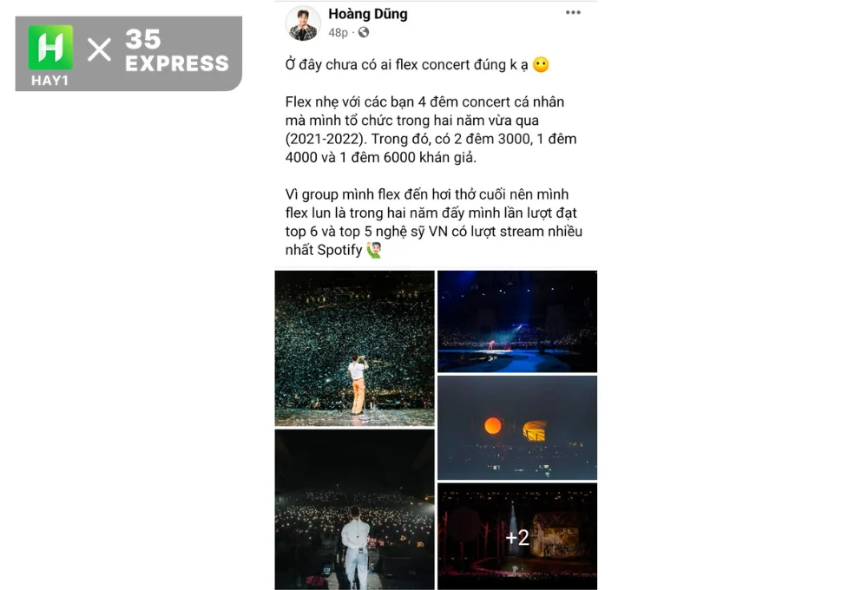Click the 35 EXPRESS logo text
This screenshot has height=590, width=868.
point(176,50)
